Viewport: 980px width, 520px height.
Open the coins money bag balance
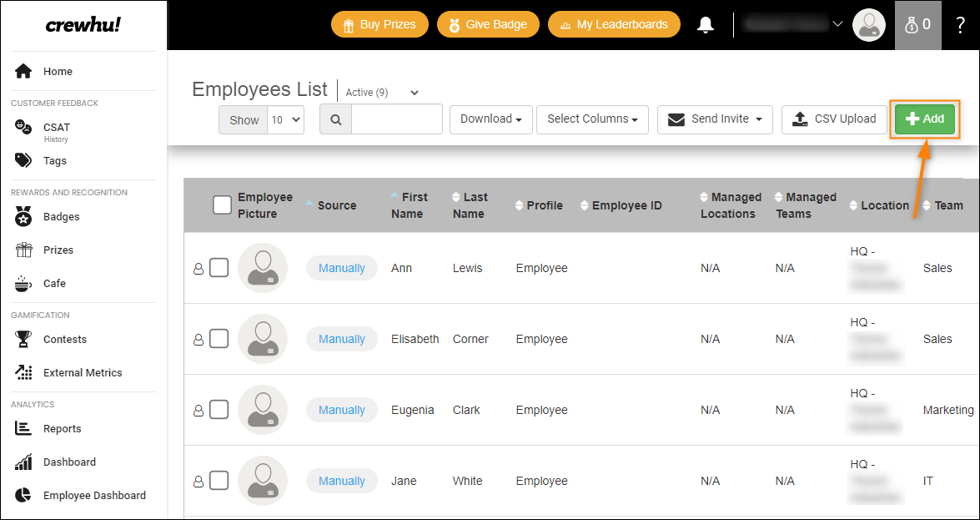(918, 25)
